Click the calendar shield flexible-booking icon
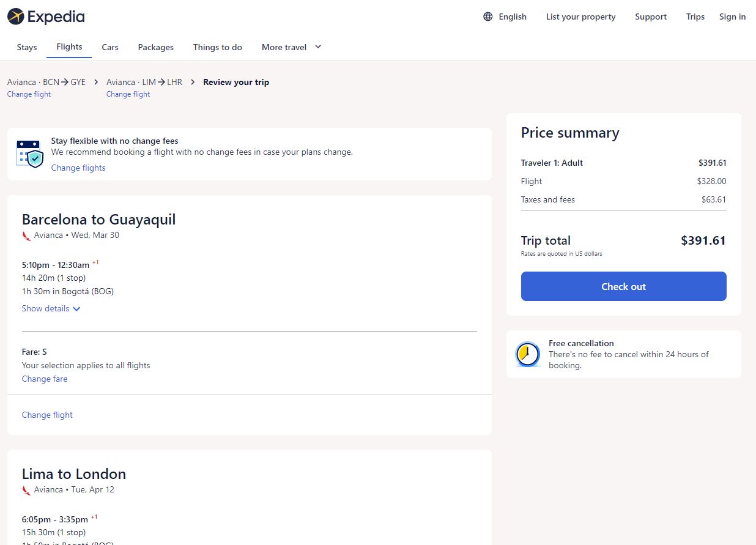Image resolution: width=756 pixels, height=545 pixels. 29,154
